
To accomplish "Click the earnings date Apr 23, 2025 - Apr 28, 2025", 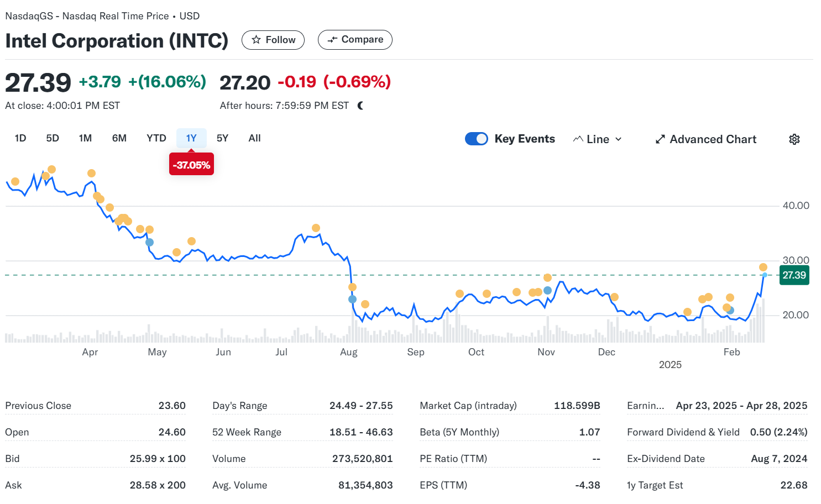I will pyautogui.click(x=741, y=406).
